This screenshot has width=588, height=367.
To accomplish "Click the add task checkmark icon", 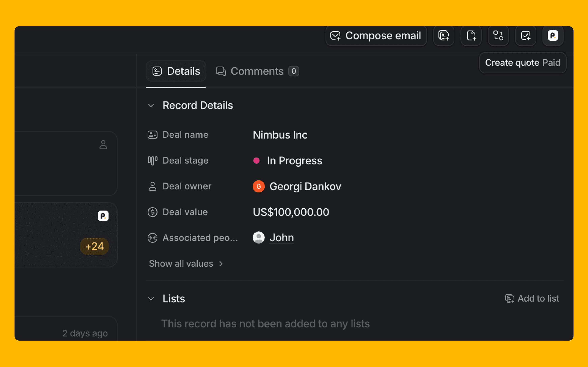I will pos(526,36).
